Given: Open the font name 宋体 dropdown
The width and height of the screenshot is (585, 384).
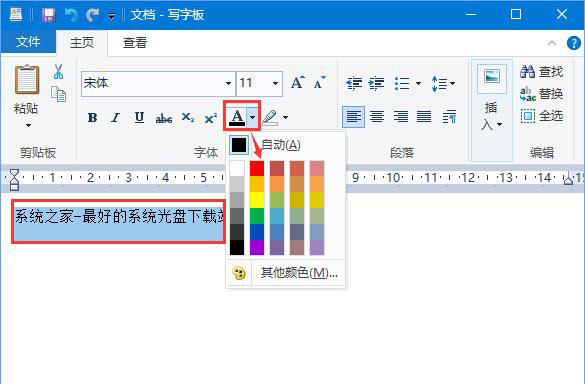Looking at the screenshot, I should pyautogui.click(x=228, y=83).
